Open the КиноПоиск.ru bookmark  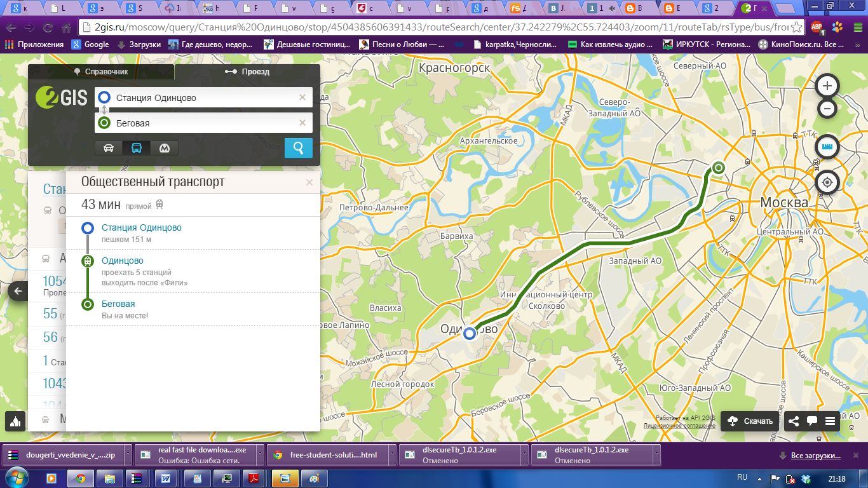tap(801, 44)
